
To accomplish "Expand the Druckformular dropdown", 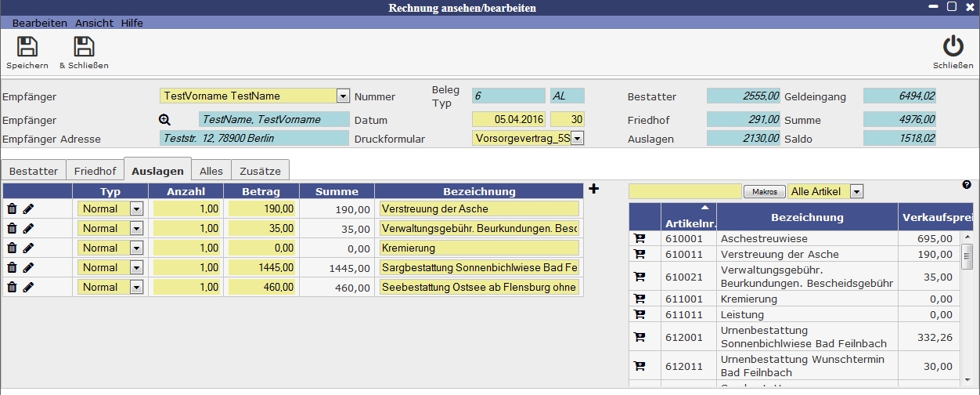I will pos(577,139).
